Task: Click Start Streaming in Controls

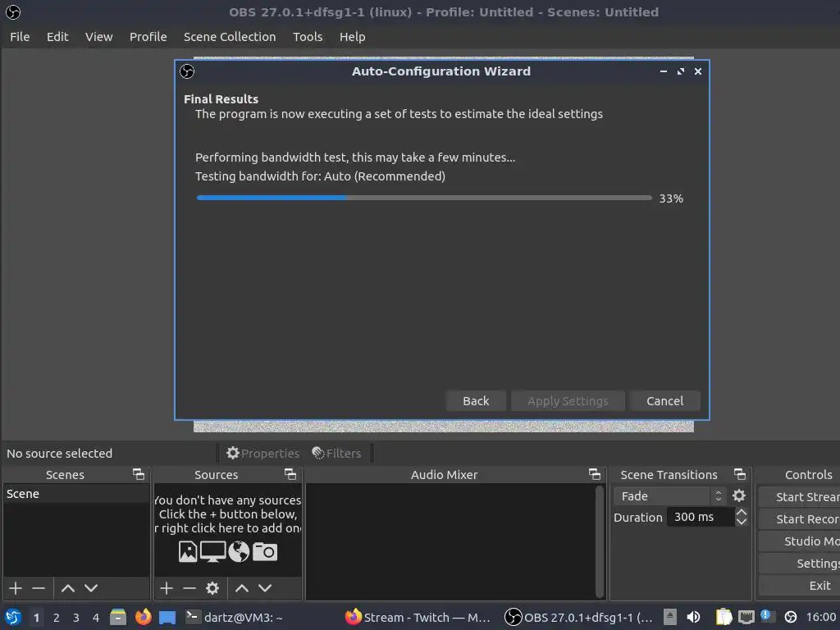Action: [800, 497]
